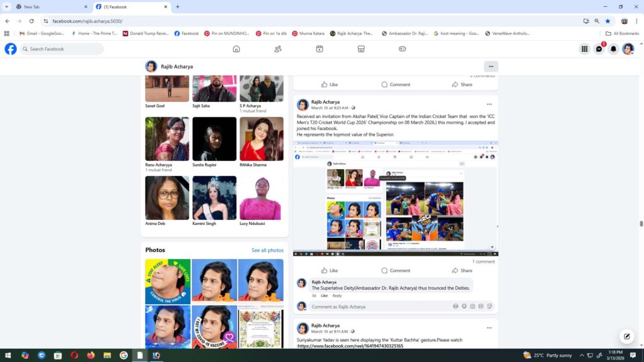This screenshot has height=362, width=644.
Task: Open the Notifications bell
Action: point(613,49)
